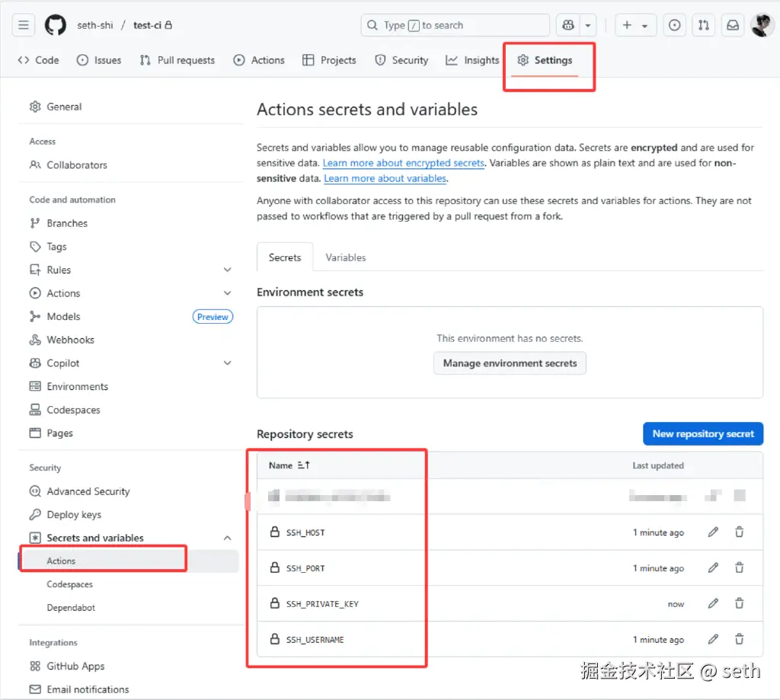Image resolution: width=780 pixels, height=700 pixels.
Task: Open the test-ci repository link
Action: [x=147, y=25]
